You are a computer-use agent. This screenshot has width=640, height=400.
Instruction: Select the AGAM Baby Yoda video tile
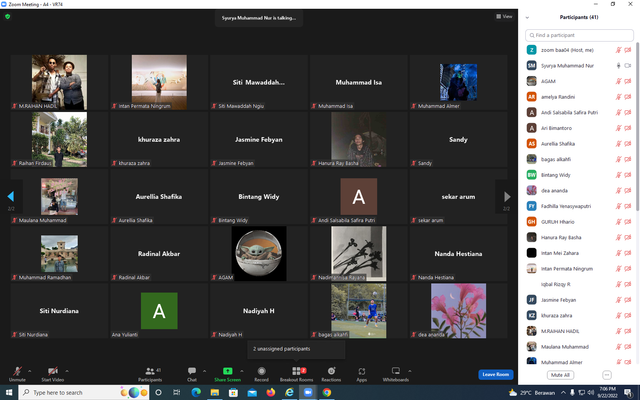[x=259, y=253]
